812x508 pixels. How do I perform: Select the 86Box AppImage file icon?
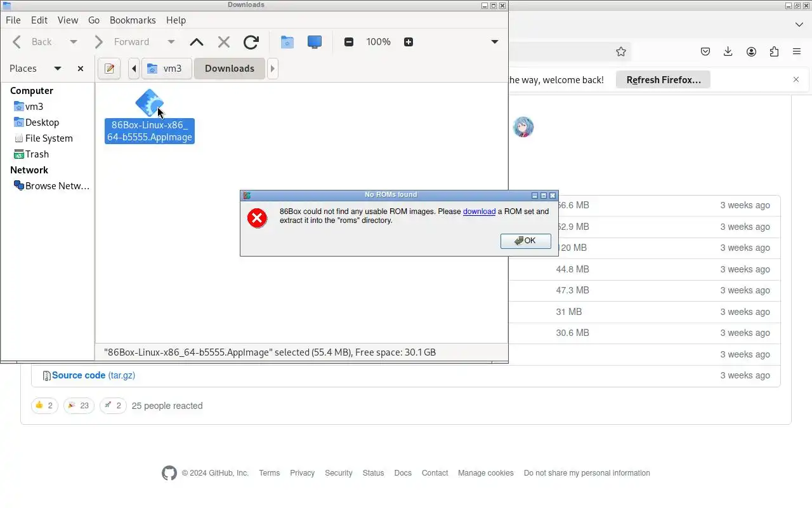tap(150, 103)
